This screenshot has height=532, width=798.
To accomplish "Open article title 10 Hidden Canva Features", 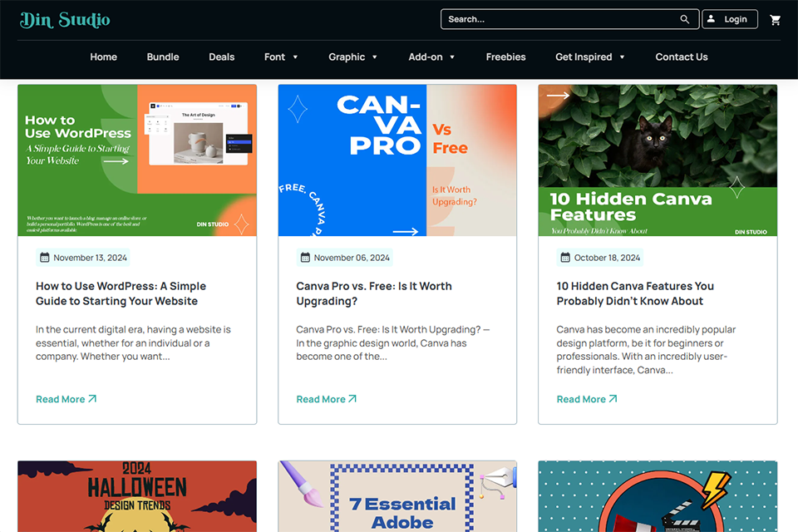I will pyautogui.click(x=635, y=293).
